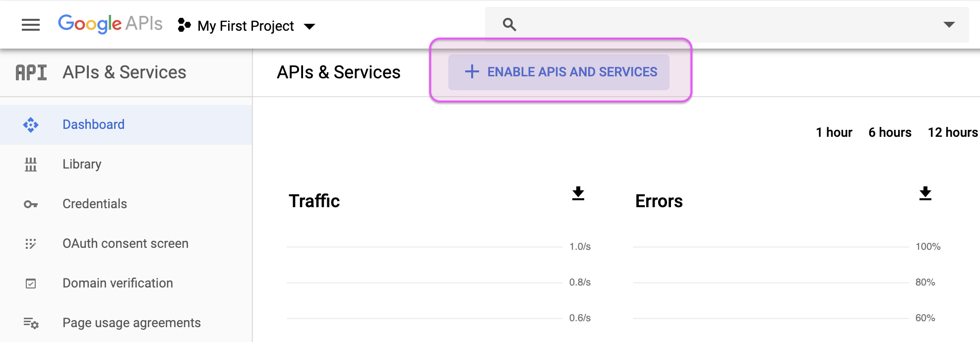
Task: Click the API icon in sidebar header
Action: point(31,72)
